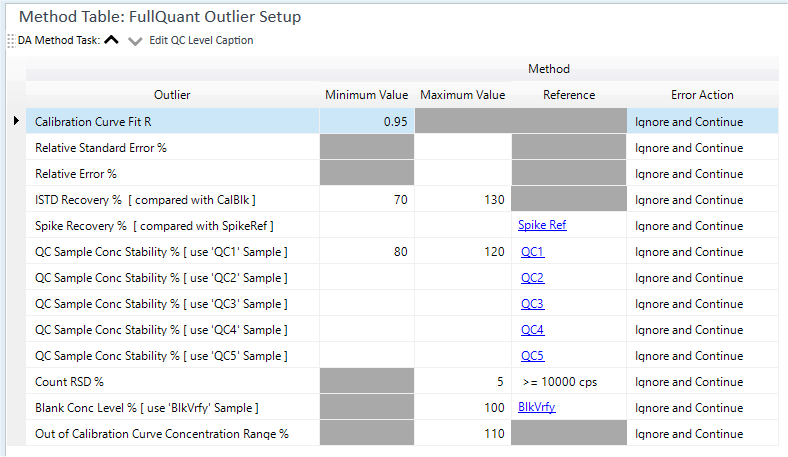The width and height of the screenshot is (788, 457).
Task: Select the QC2 Sample Conc Stability label
Action: pos(161,278)
